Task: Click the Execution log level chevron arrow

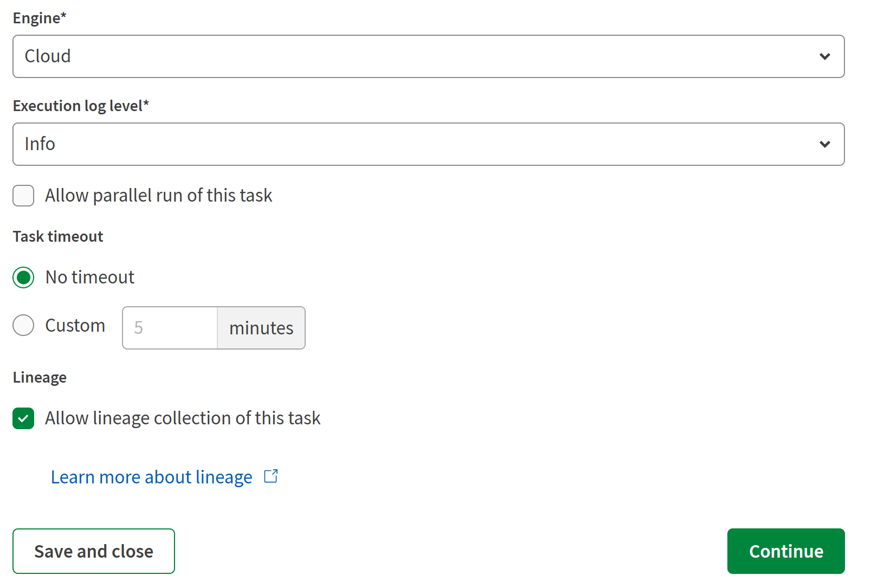Action: [x=824, y=144]
